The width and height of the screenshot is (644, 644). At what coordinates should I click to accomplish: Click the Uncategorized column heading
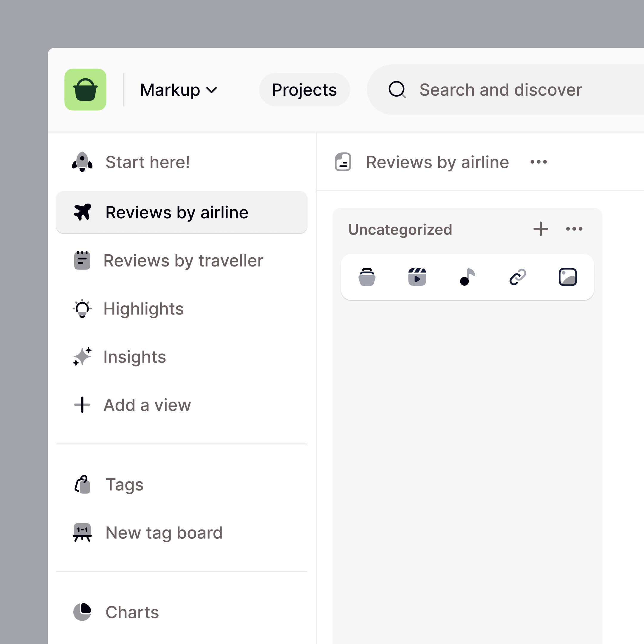tap(400, 230)
